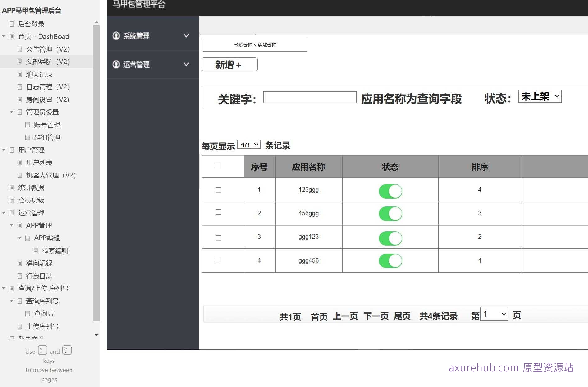Open the 聊天记录 page icon in page tree
The width and height of the screenshot is (588, 387).
20,74
